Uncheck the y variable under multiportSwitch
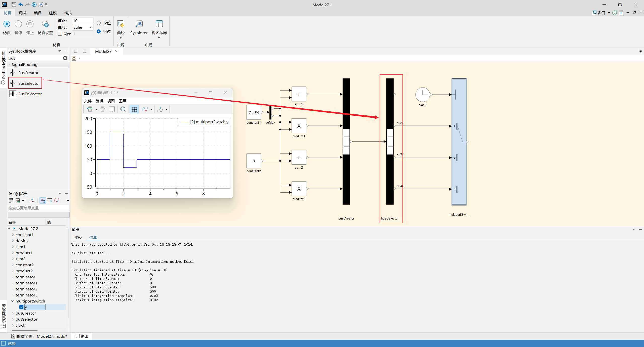The height and width of the screenshot is (347, 644). [x=21, y=307]
